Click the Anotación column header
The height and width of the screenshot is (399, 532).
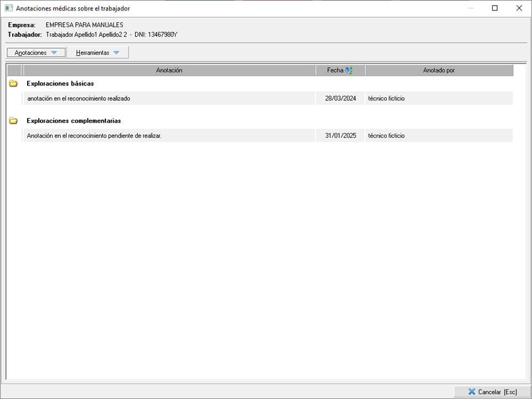coord(170,70)
